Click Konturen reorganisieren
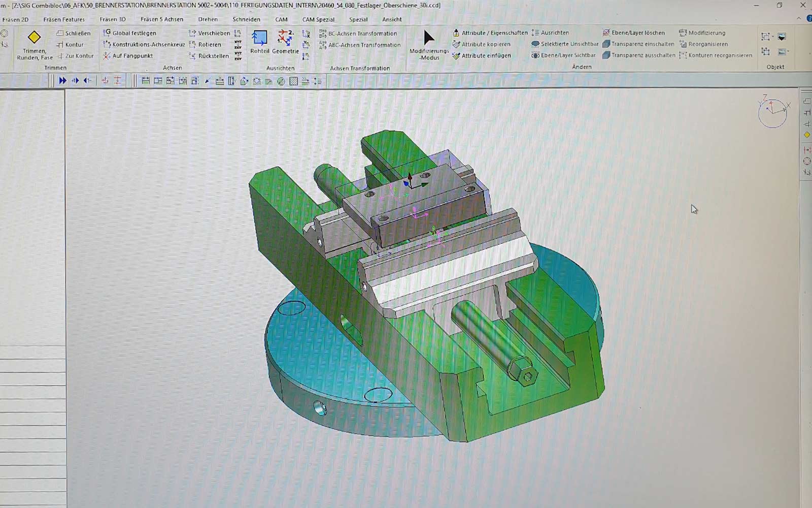The image size is (812, 508). [x=716, y=55]
